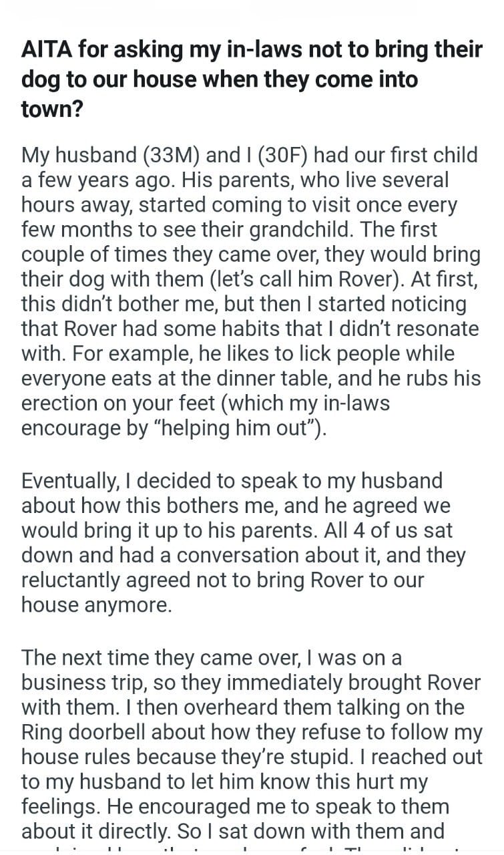This screenshot has width=504, height=855.
Task: Select the first paragraph starting "My husband (33M)"
Action: click(251, 291)
